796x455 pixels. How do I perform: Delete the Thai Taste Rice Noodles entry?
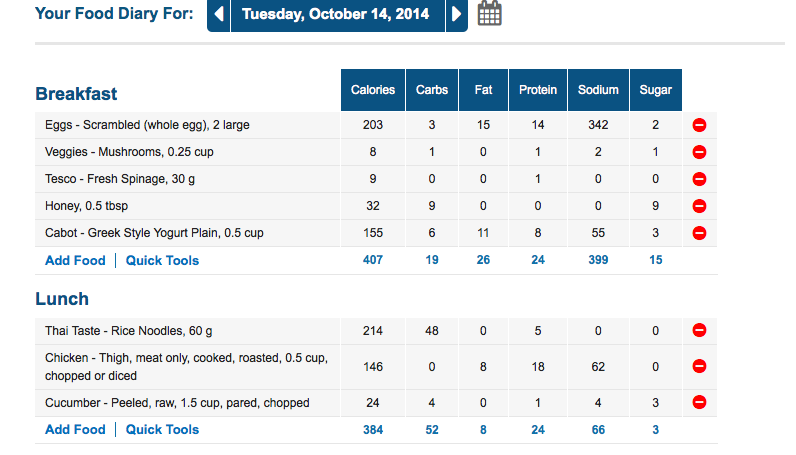[x=700, y=330]
